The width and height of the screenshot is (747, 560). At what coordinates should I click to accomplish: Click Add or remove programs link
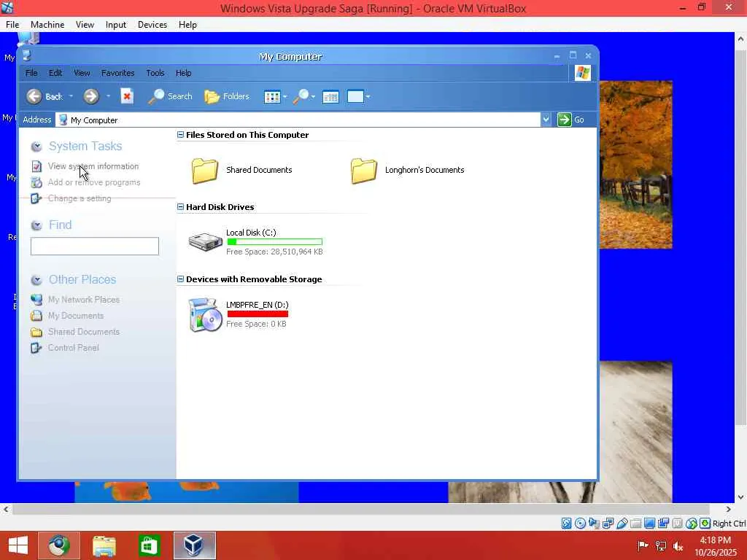click(94, 182)
